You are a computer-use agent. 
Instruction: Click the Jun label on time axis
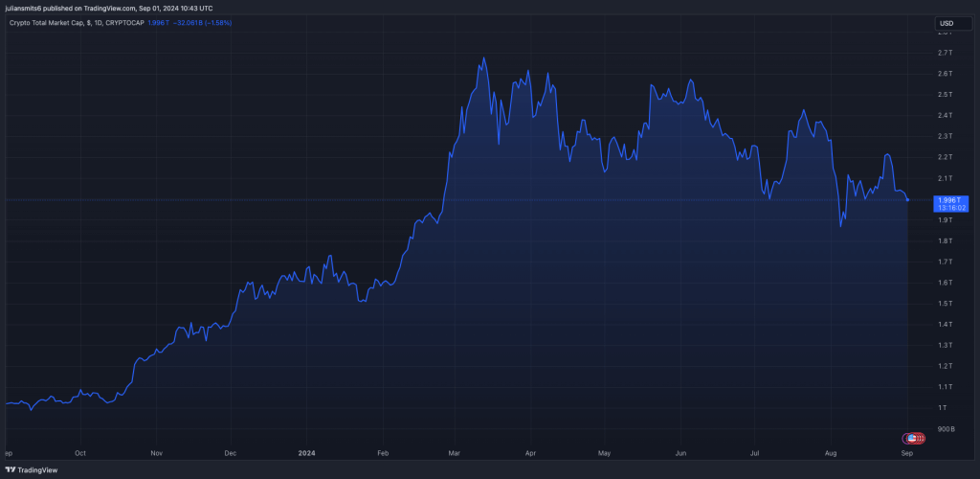tap(680, 451)
